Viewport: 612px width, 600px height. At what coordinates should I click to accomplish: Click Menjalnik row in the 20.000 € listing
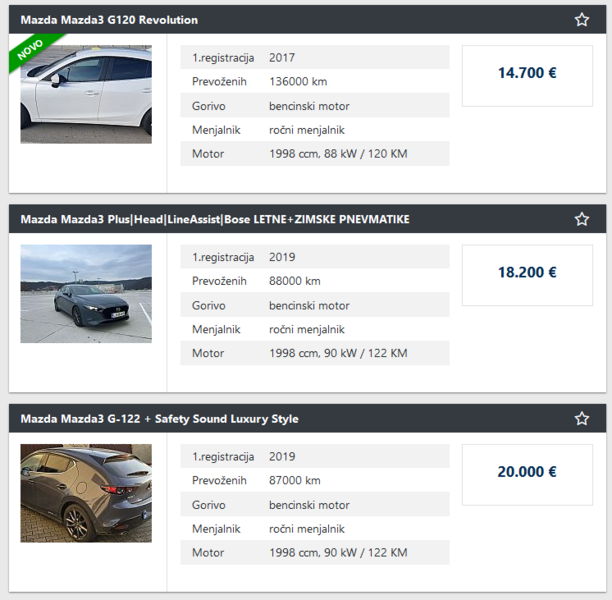point(314,529)
